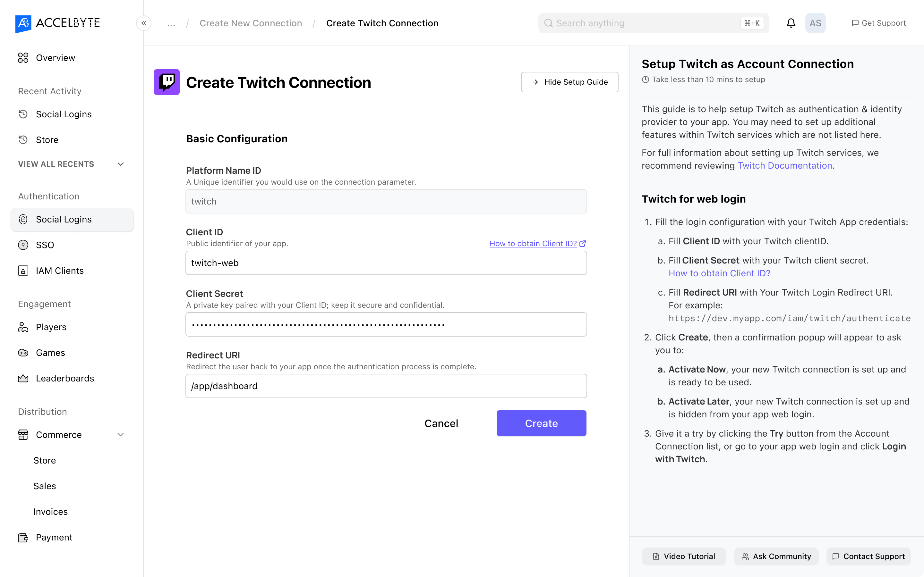This screenshot has width=924, height=577.
Task: Navigate to Create New Connection breadcrumb
Action: 251,23
